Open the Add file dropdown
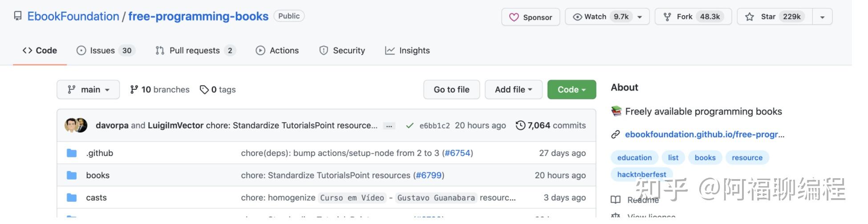Image resolution: width=868 pixels, height=224 pixels. click(513, 90)
